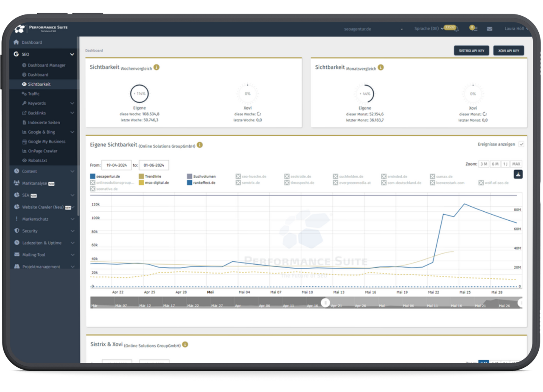
Task: Click the home icon next to Dashboard
Action: point(17,42)
